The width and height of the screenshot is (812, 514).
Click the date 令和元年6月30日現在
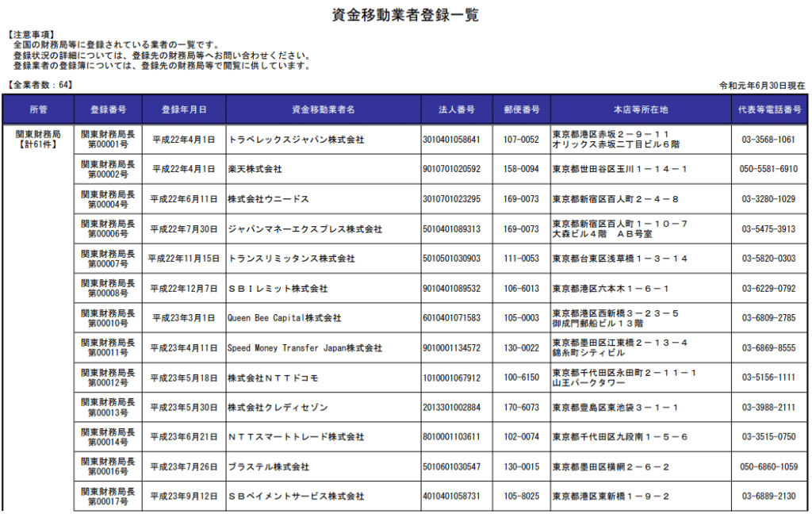762,86
